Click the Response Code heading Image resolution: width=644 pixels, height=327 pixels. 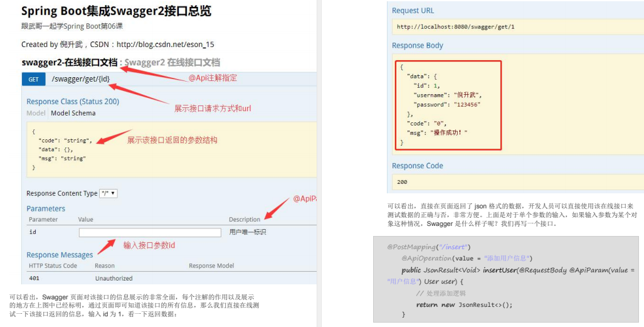coord(417,166)
